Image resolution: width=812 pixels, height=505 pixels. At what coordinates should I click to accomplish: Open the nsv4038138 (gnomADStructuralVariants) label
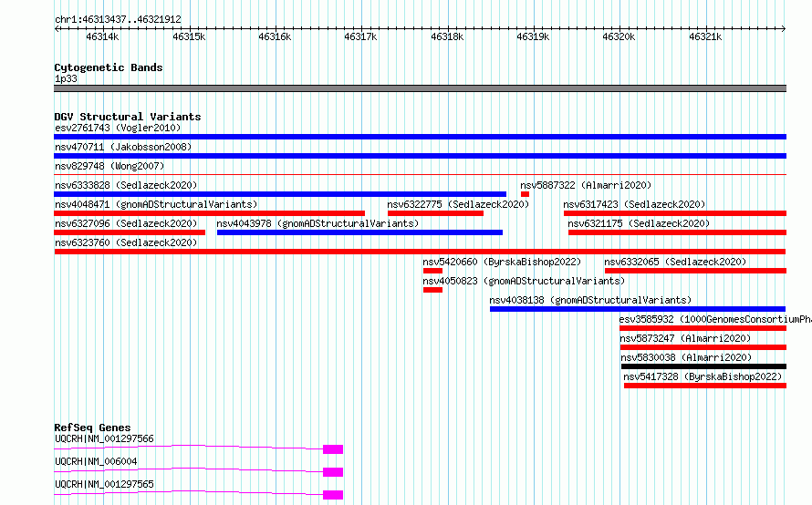pos(591,300)
